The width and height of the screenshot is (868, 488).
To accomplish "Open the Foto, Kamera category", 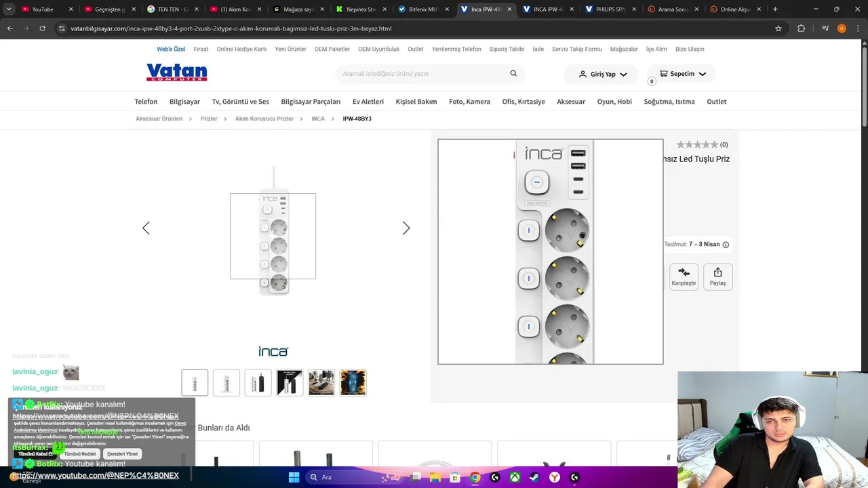I will [469, 102].
